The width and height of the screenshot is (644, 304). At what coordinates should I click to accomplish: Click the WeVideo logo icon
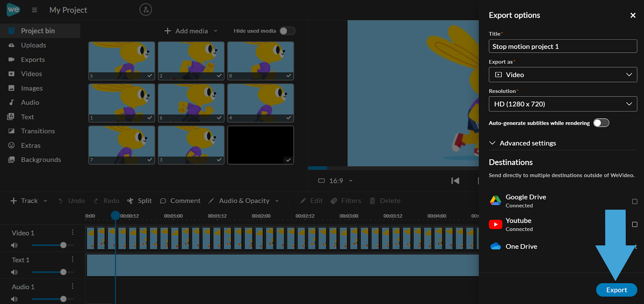(x=13, y=10)
